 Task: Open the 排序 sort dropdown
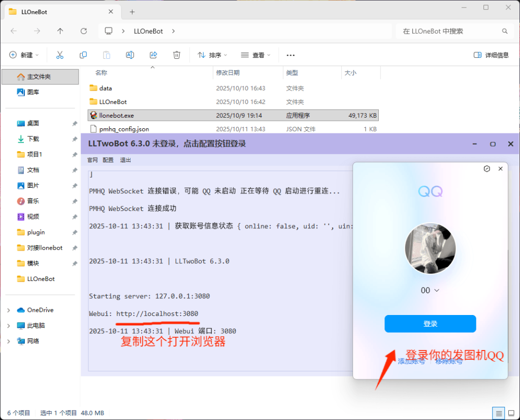coord(212,55)
